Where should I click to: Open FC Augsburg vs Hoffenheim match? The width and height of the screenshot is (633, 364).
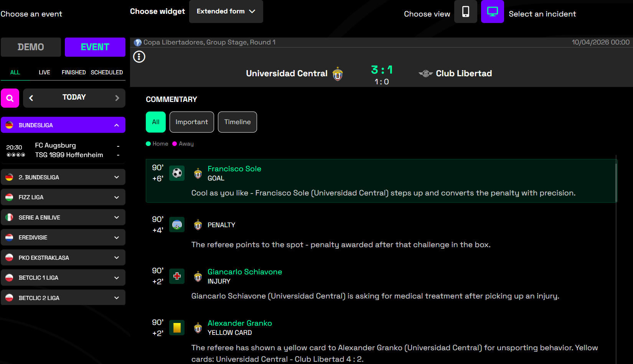click(63, 150)
